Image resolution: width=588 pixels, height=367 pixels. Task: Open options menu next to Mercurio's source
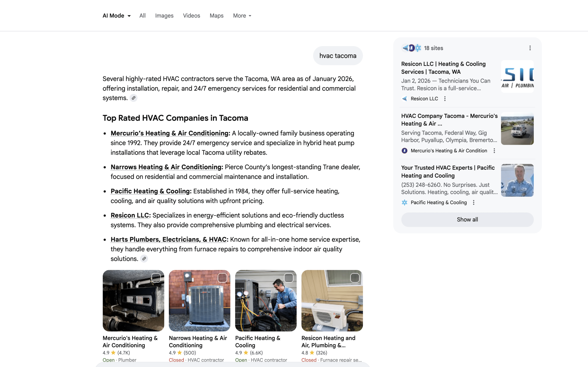[494, 151]
